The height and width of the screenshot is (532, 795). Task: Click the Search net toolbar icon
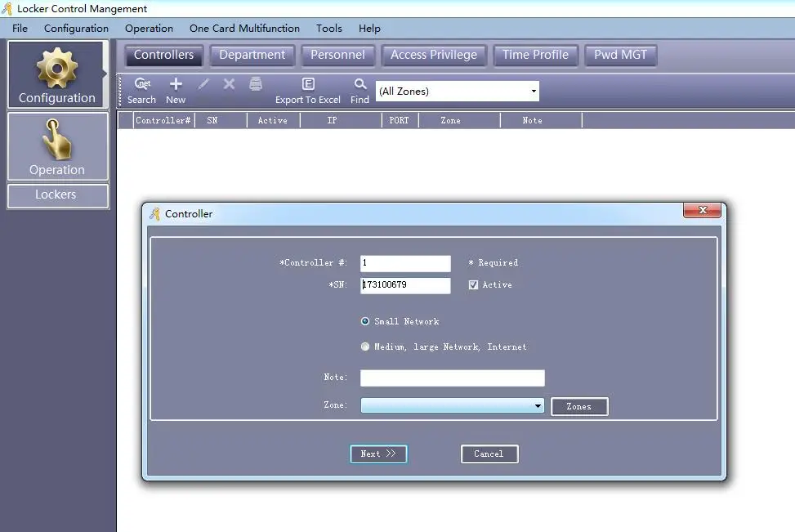coord(141,91)
